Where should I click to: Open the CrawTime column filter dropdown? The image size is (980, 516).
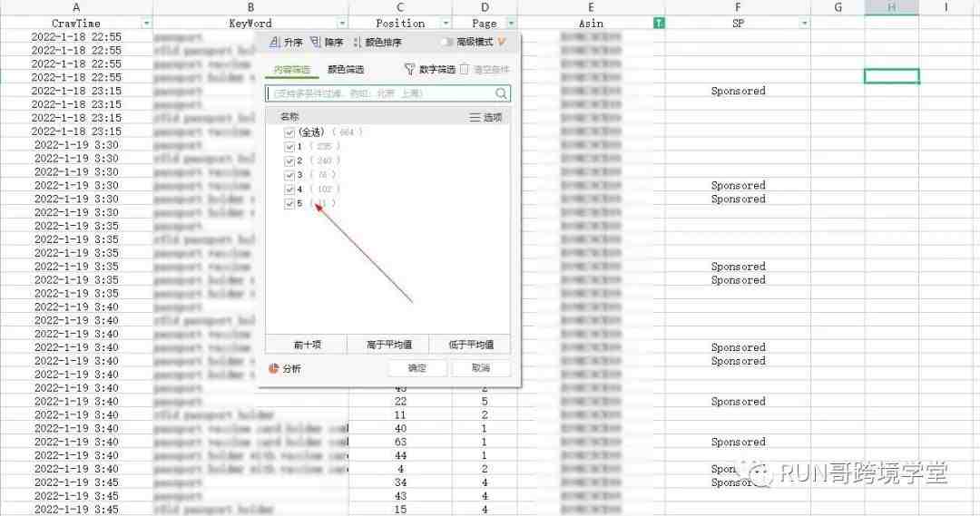pyautogui.click(x=146, y=23)
